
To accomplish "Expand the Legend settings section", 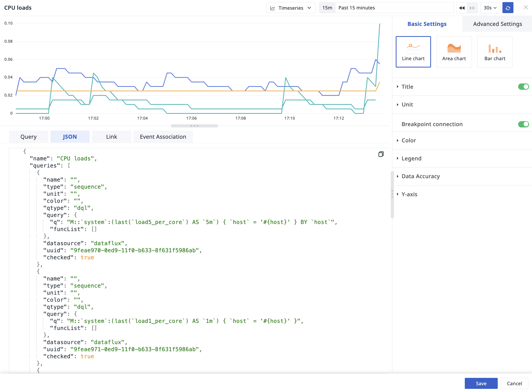I will click(x=411, y=158).
